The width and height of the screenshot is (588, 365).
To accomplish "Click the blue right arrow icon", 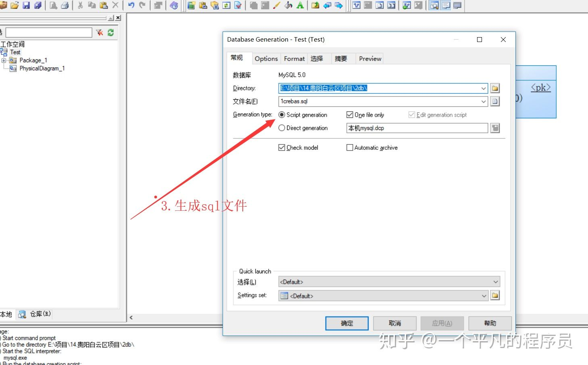I will coord(339,5).
